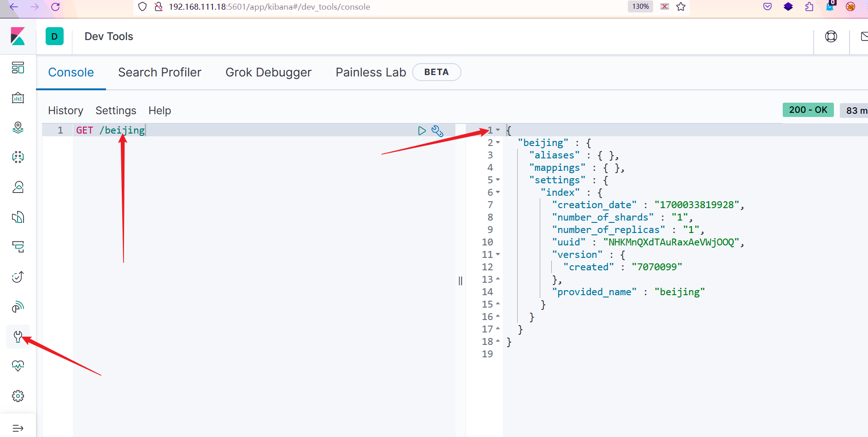Click the Dev Tools breadcrumb title
868x437 pixels.
(109, 36)
